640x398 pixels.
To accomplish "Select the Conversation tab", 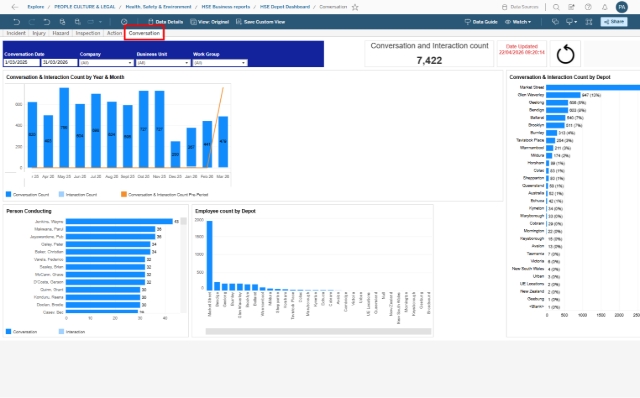I will [144, 33].
